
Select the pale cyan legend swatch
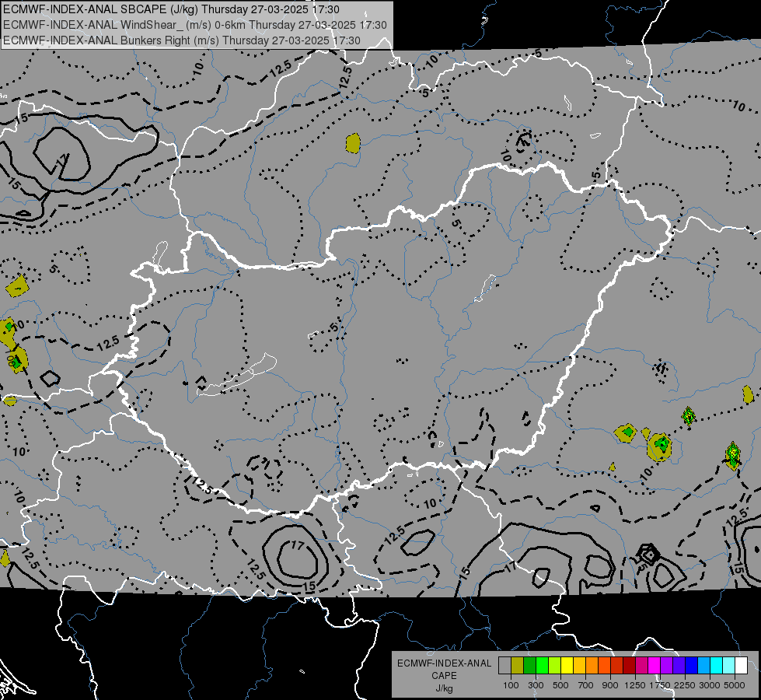[728, 666]
